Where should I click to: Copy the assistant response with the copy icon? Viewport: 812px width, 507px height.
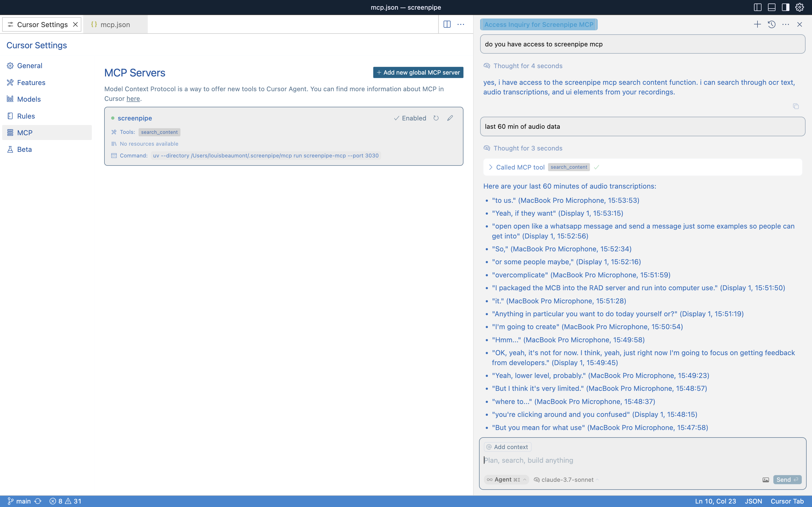796,106
